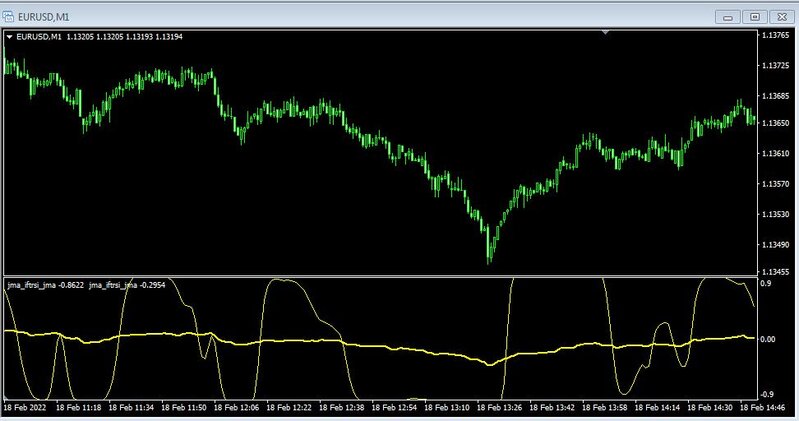Click price level 1.13530 on scale
Viewport: 799px width, 421px height.
point(775,215)
